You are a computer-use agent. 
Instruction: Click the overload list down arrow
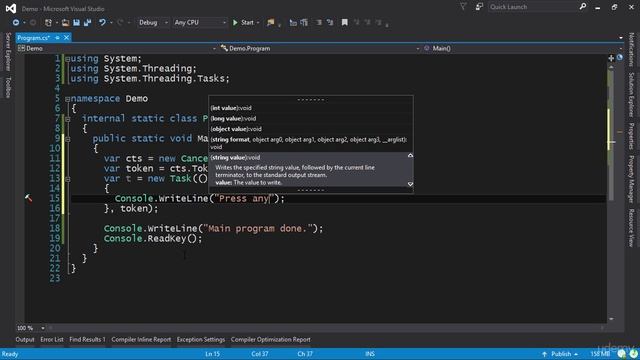[410, 184]
